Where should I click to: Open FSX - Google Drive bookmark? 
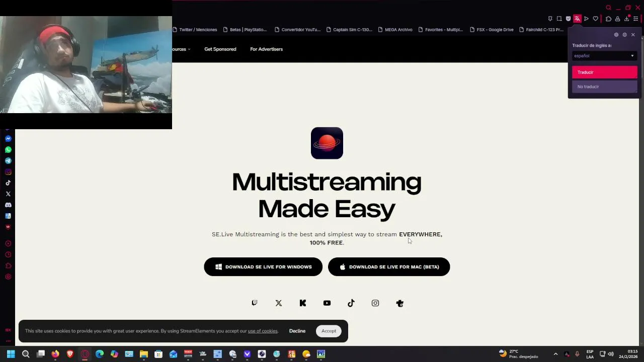(492, 30)
